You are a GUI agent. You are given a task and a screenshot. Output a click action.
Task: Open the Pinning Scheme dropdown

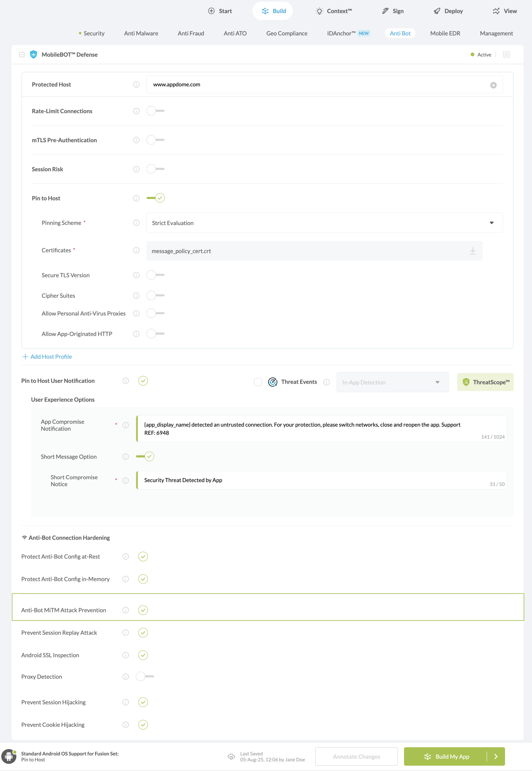coord(492,223)
